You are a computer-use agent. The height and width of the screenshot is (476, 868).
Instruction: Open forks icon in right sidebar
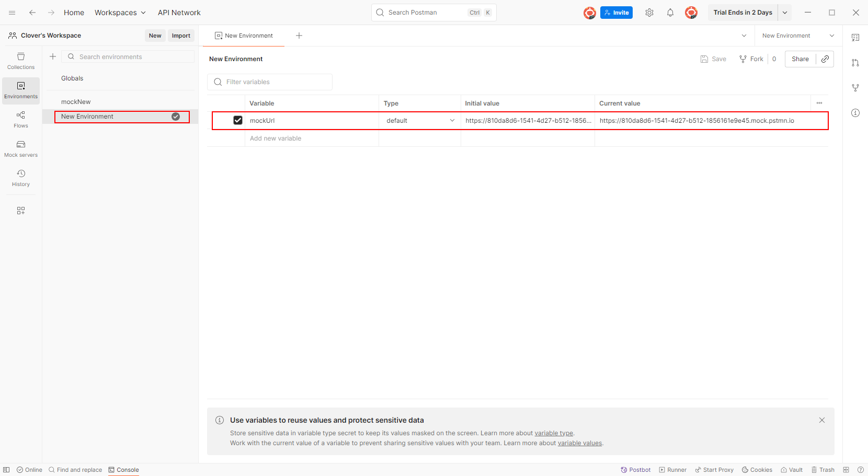click(855, 88)
